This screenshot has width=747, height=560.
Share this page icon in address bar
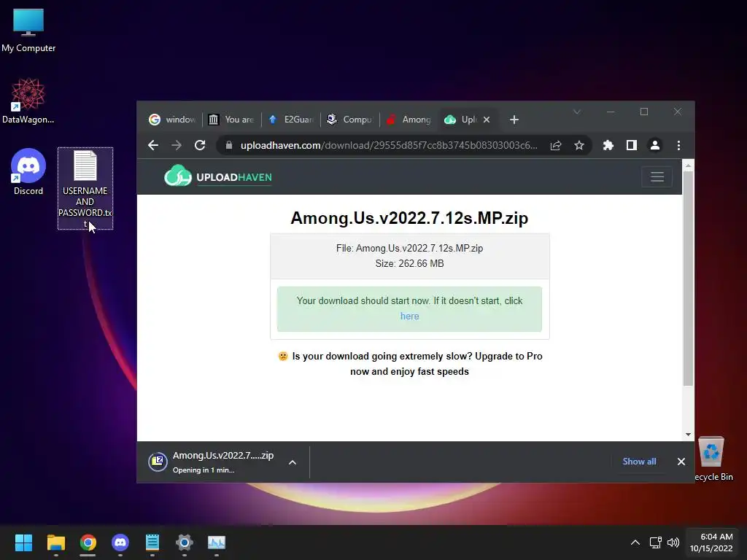pos(555,145)
